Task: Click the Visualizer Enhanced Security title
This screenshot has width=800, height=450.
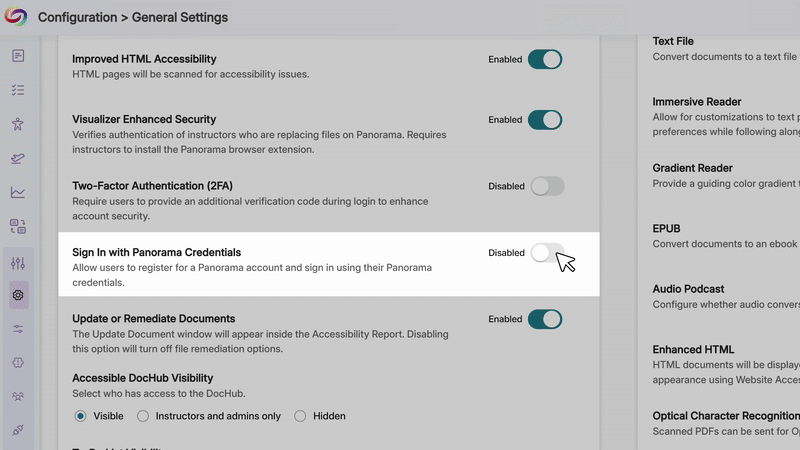Action: tap(144, 119)
